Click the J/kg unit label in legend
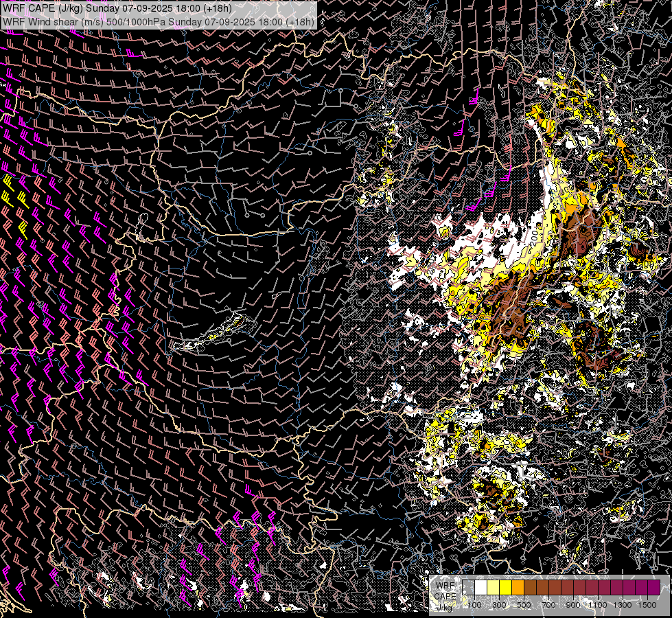672x618 pixels. (444, 607)
